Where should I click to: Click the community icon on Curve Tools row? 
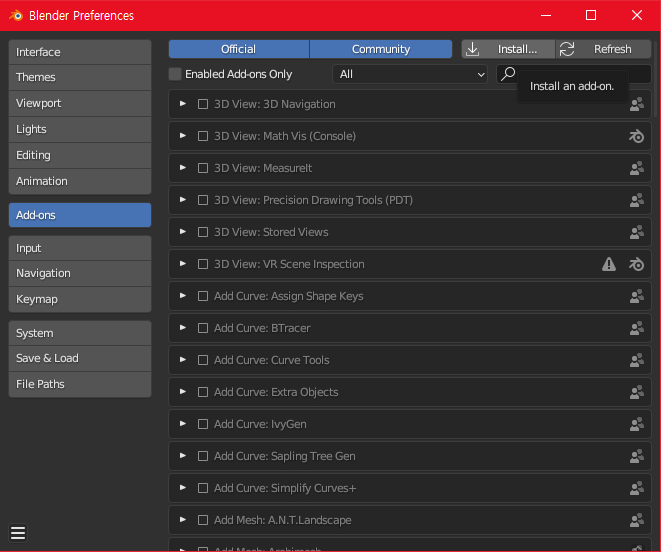point(637,360)
